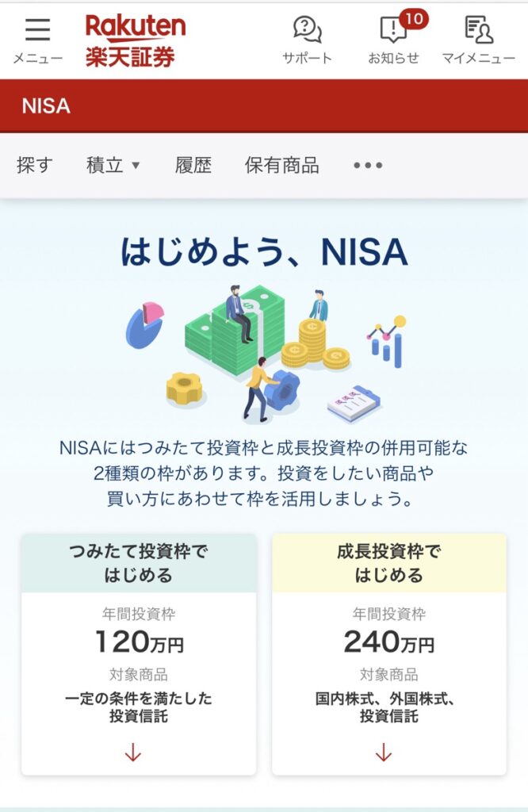Image resolution: width=528 pixels, height=812 pixels.
Task: Switch to the 履歴 tab
Action: (193, 165)
